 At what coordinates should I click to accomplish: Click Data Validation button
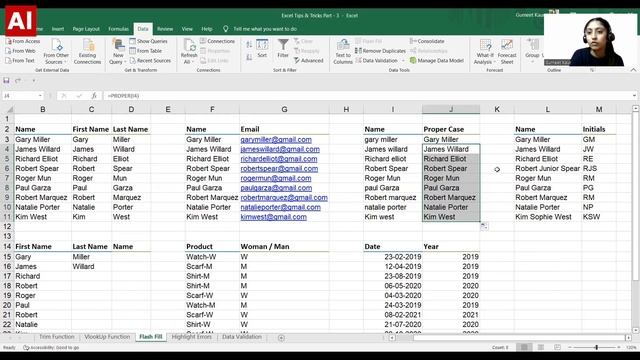(376, 60)
